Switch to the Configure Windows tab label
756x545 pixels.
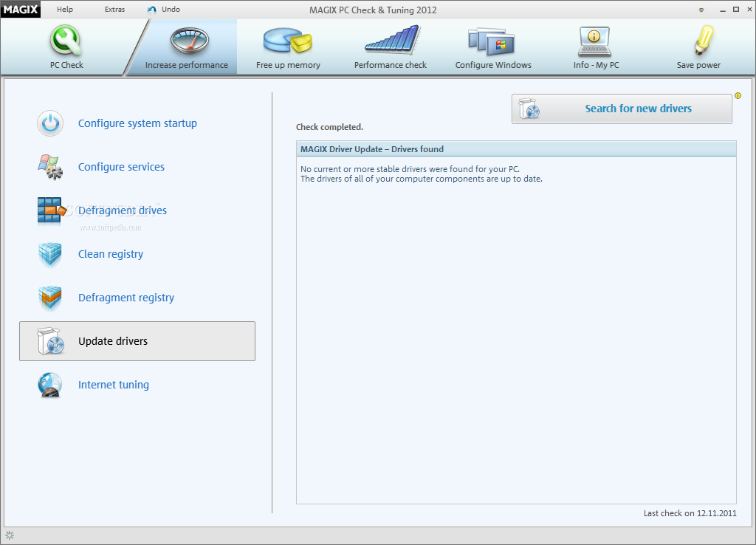tap(493, 65)
